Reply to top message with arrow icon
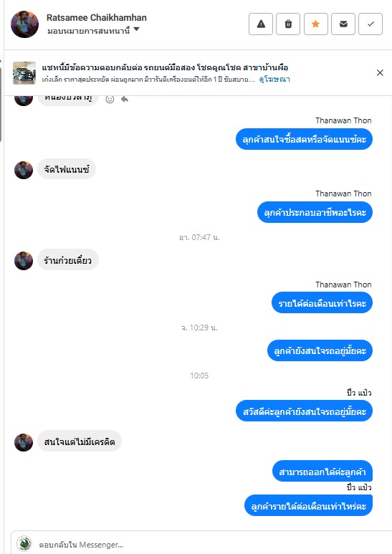392x554 pixels. 124,100
